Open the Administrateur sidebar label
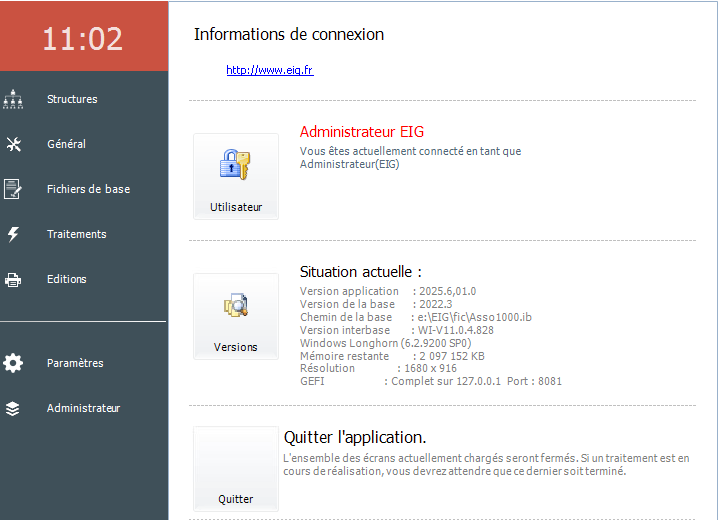The height and width of the screenshot is (520, 718). [x=83, y=408]
